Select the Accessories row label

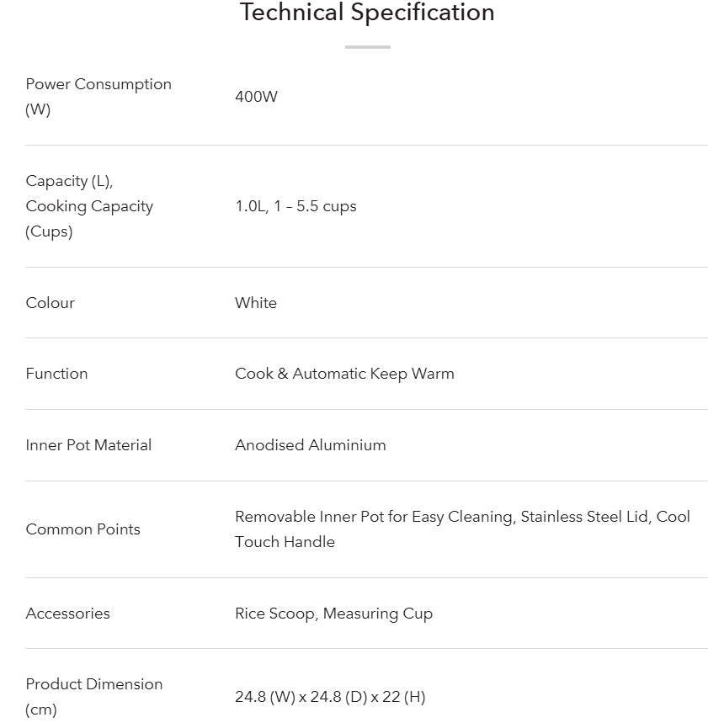pyautogui.click(x=67, y=614)
